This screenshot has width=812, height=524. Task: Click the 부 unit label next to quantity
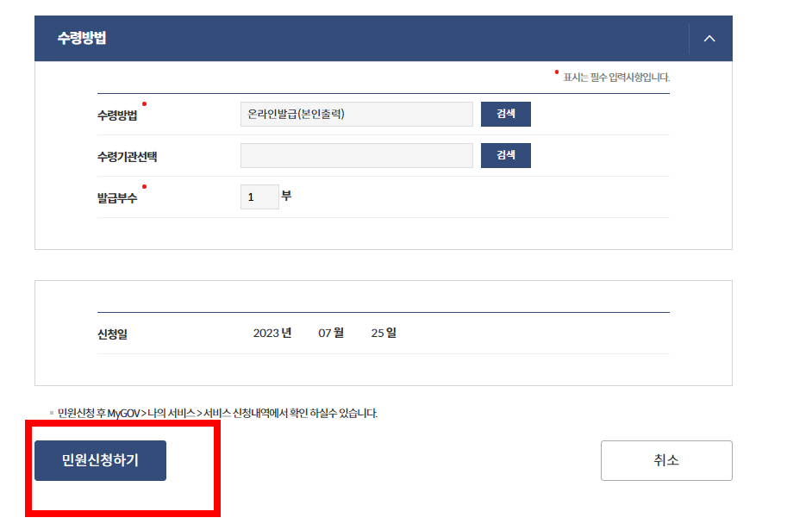click(x=286, y=196)
